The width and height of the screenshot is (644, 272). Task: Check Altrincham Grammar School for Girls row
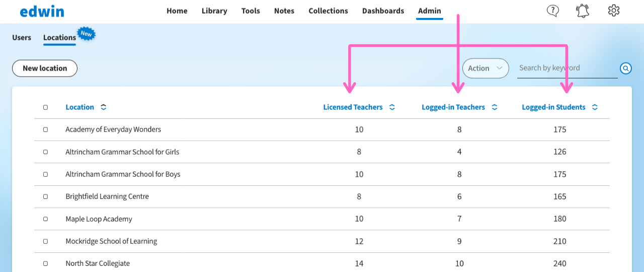click(x=45, y=152)
